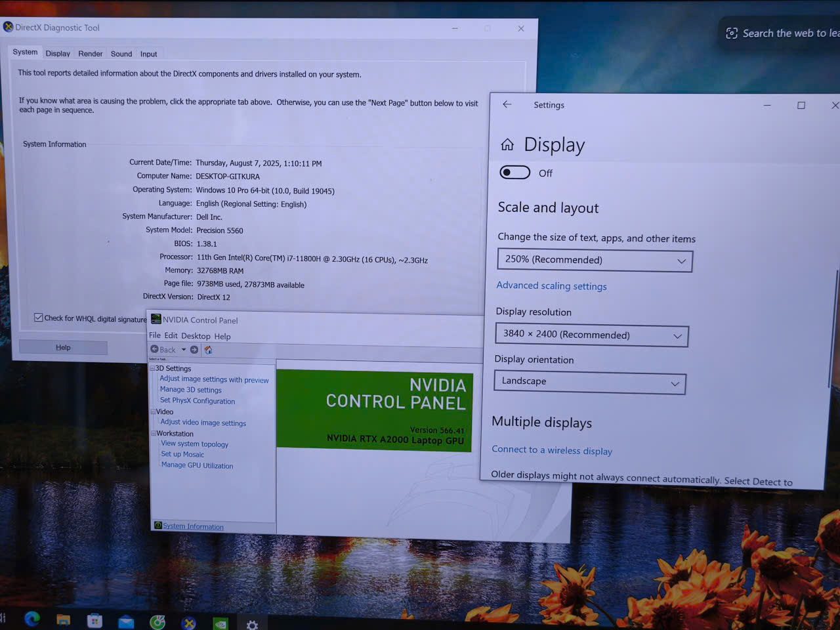Image resolution: width=840 pixels, height=630 pixels.
Task: Click DirectX Version value DirectX 12
Action: click(x=214, y=297)
